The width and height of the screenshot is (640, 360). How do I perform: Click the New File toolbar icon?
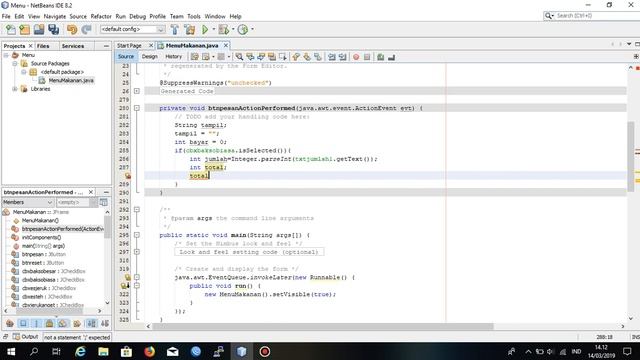[10, 29]
